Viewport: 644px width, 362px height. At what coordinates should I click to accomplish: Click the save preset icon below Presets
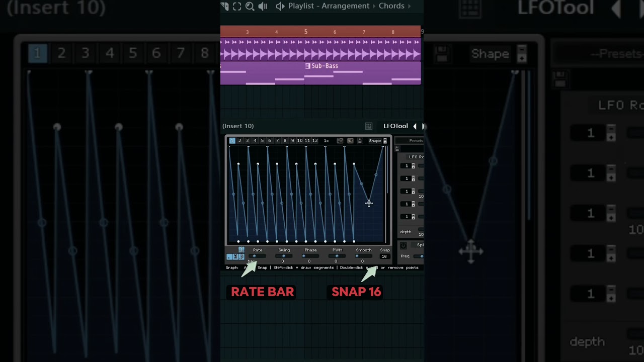(x=397, y=148)
